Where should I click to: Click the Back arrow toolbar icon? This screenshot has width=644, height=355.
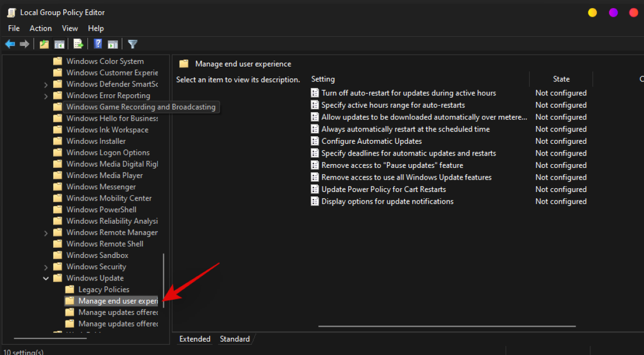(x=10, y=44)
